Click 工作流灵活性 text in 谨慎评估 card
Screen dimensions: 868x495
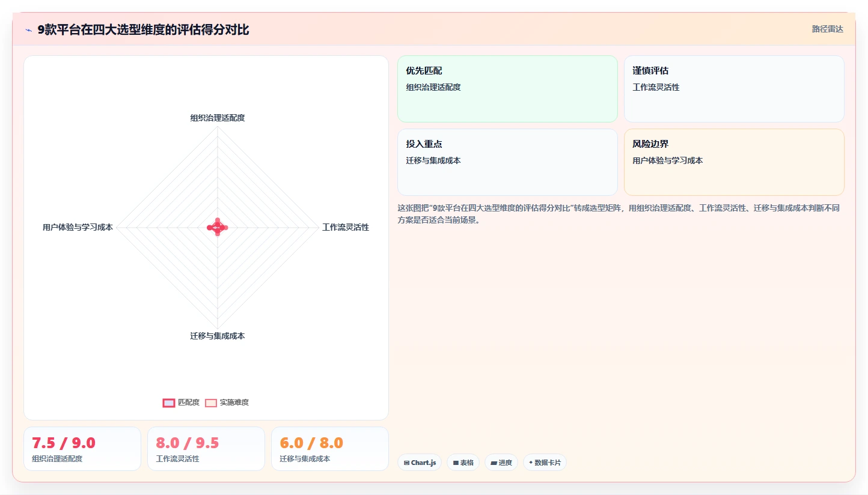click(656, 87)
